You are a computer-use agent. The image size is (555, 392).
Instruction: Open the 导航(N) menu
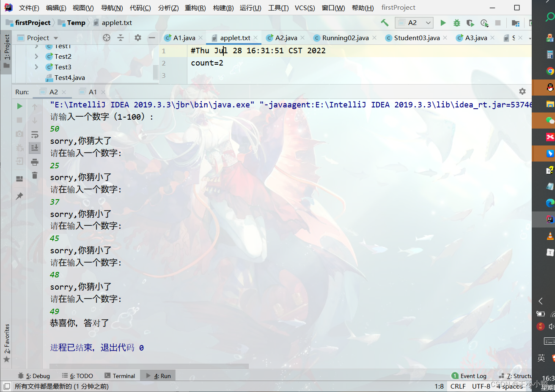[x=112, y=8]
